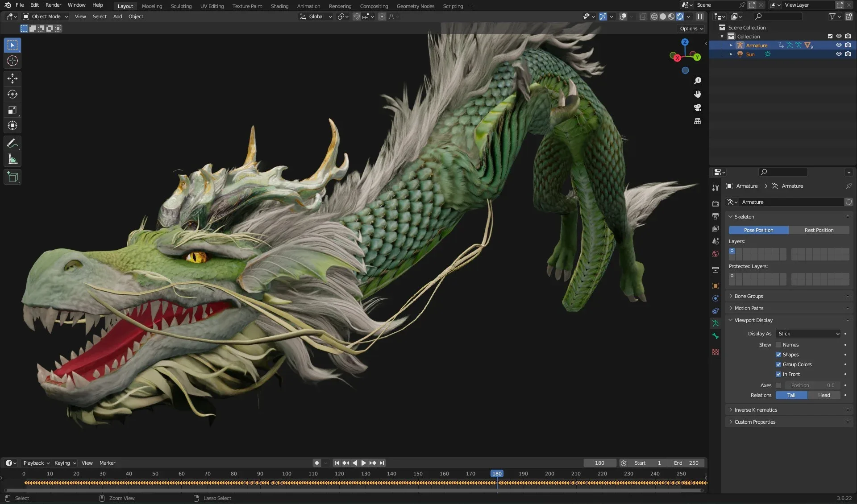Select Head under Relations
Screen dimensions: 857x504
coord(823,395)
